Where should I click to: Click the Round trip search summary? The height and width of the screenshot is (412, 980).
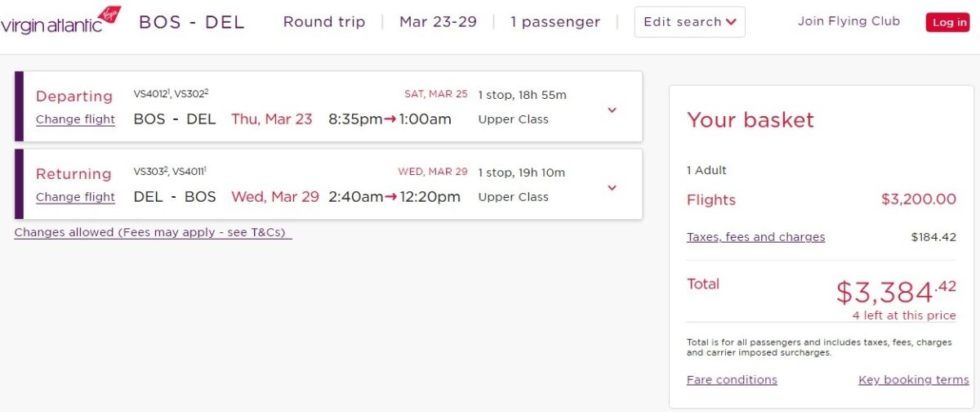pos(324,22)
